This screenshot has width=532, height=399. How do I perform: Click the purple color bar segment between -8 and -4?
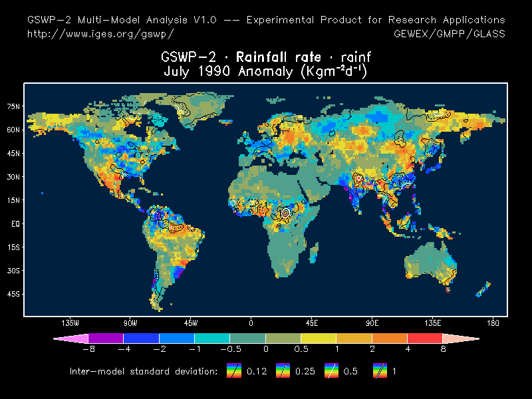106,338
